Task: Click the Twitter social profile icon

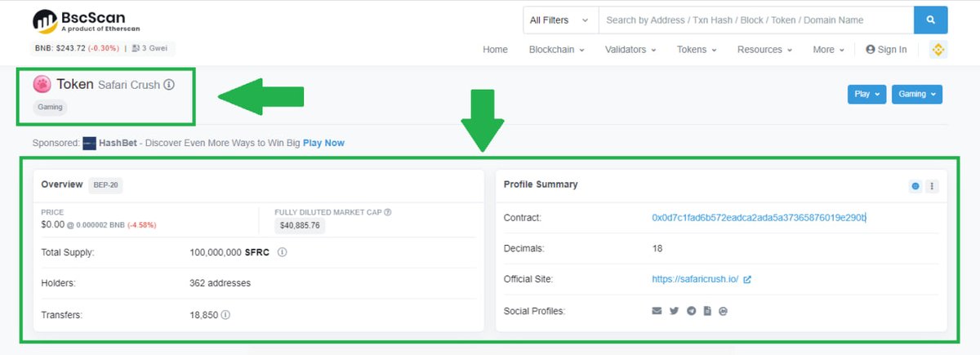Action: tap(674, 311)
